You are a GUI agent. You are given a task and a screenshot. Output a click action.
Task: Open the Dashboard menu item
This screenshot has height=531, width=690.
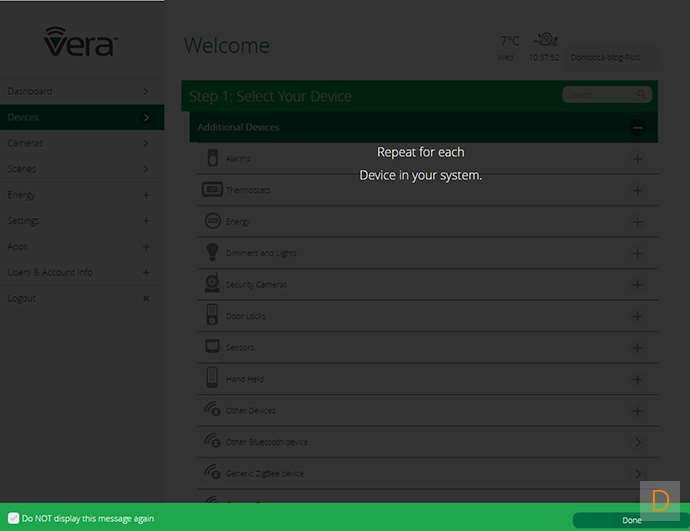[x=80, y=91]
